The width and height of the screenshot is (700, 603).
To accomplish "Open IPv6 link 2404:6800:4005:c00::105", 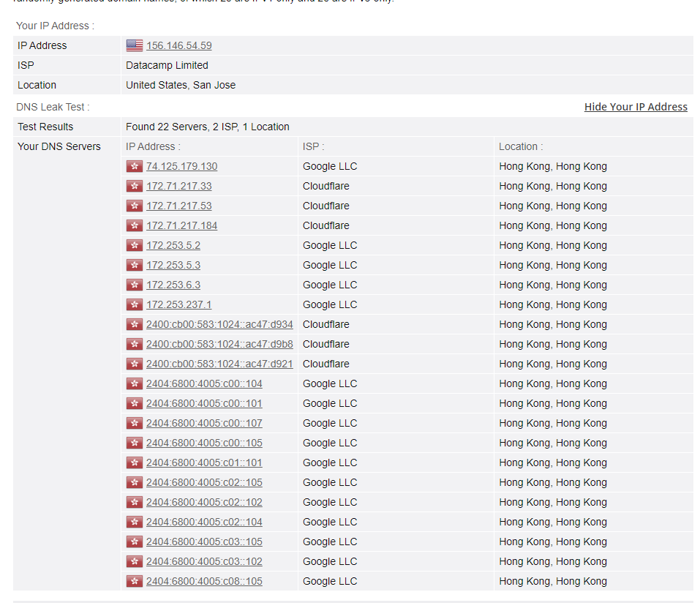I will [205, 443].
